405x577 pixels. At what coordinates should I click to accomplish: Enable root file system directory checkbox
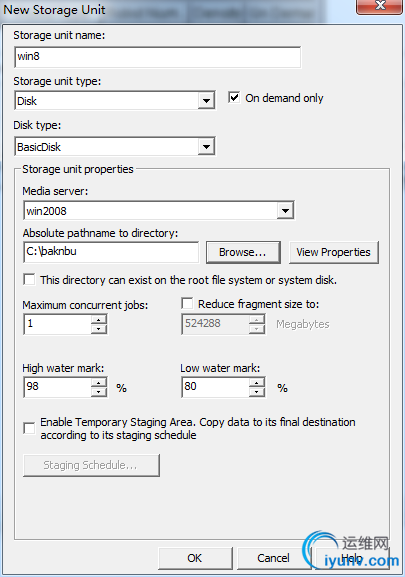tap(29, 279)
